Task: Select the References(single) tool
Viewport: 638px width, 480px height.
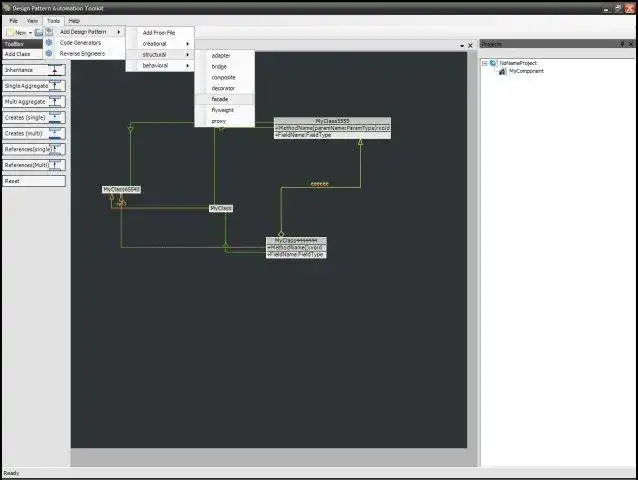Action: click(x=34, y=149)
